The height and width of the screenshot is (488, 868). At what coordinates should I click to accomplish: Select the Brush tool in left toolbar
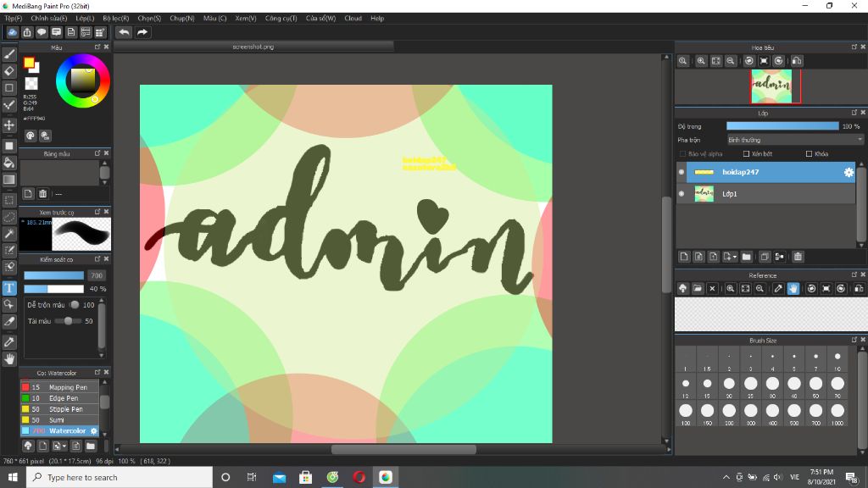8,53
